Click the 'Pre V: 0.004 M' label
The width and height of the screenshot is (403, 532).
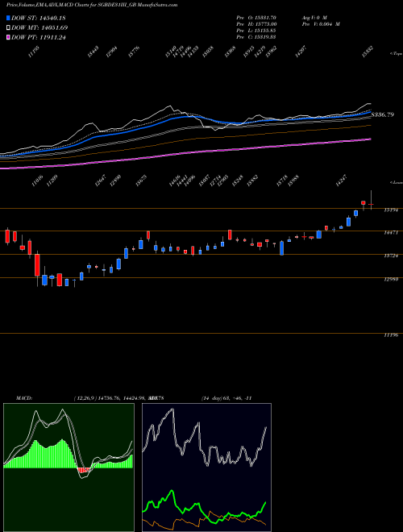pyautogui.click(x=321, y=24)
